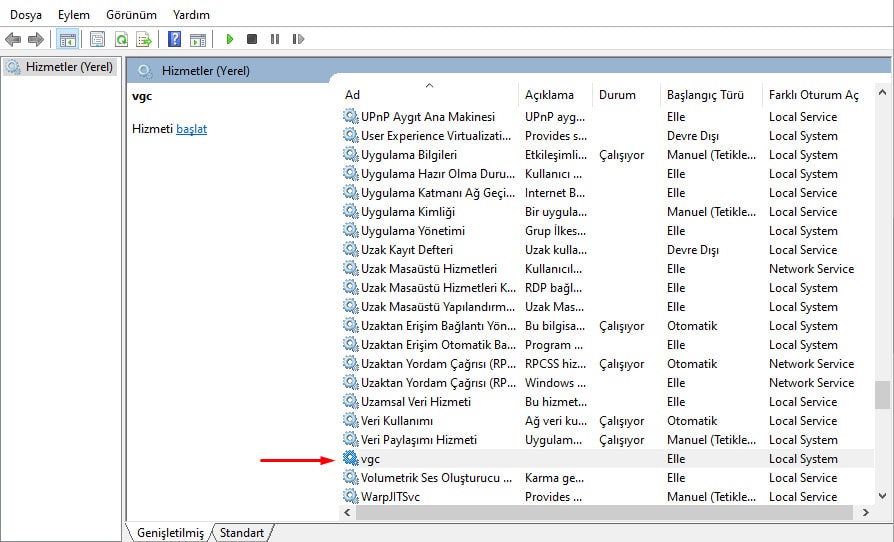Toggle the Show/Hide Console Tree toolbar icon

coord(68,39)
